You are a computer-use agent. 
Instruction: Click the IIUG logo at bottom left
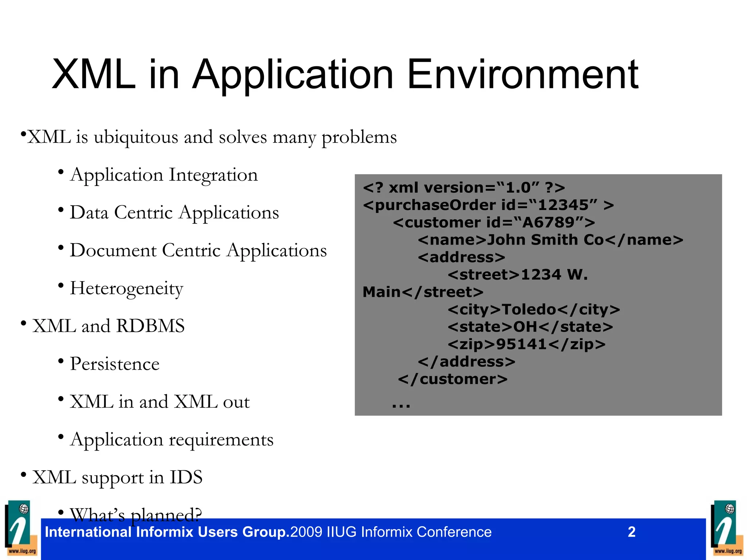(21, 528)
